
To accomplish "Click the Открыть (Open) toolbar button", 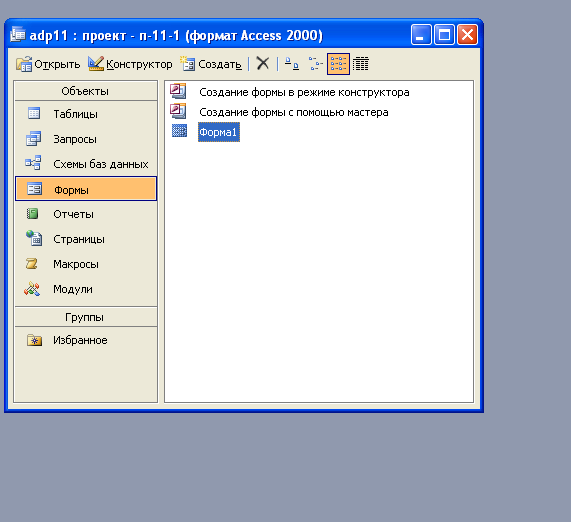I will coord(48,64).
